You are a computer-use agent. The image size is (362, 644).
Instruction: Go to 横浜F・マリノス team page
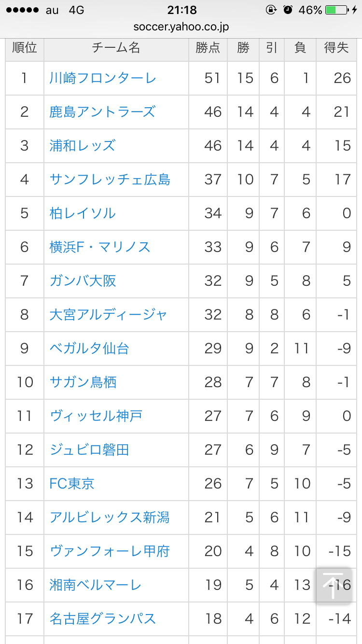[100, 247]
